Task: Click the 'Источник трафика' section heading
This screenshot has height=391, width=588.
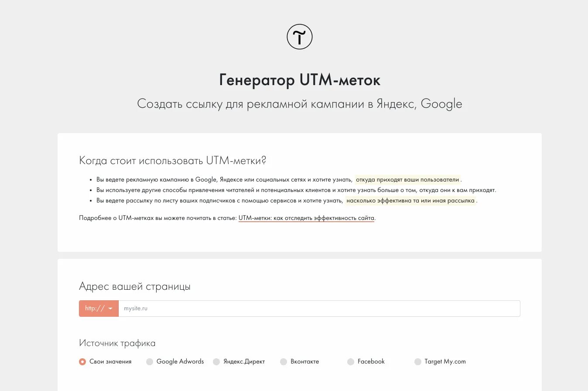Action: 117,343
